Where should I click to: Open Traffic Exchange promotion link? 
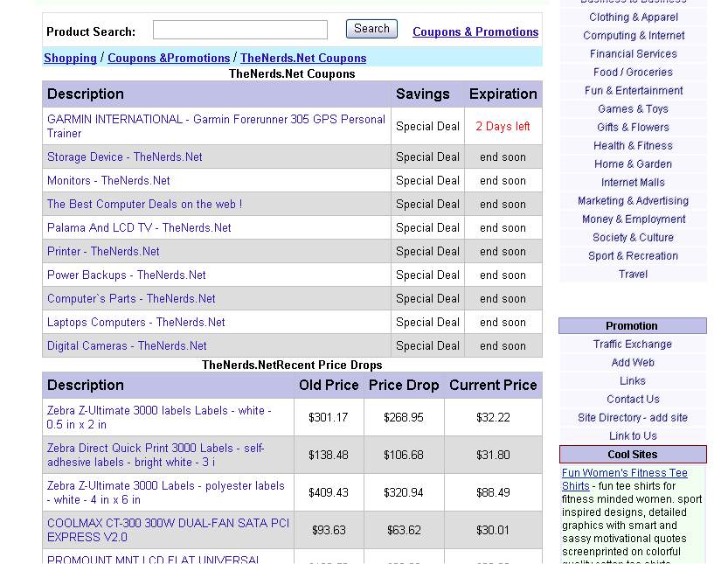click(x=633, y=345)
